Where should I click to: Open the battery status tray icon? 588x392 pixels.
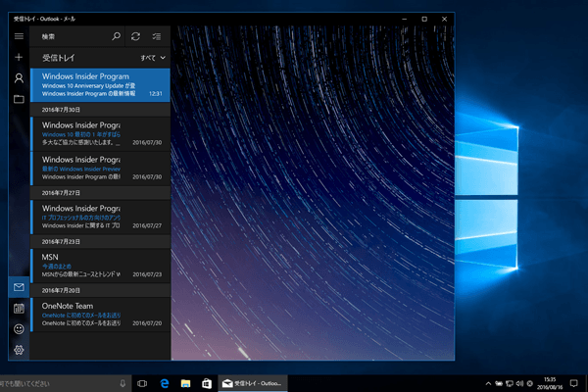tap(499, 383)
